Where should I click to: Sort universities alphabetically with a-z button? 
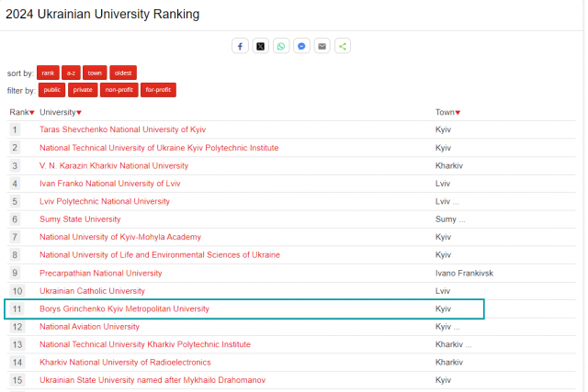[x=70, y=73]
